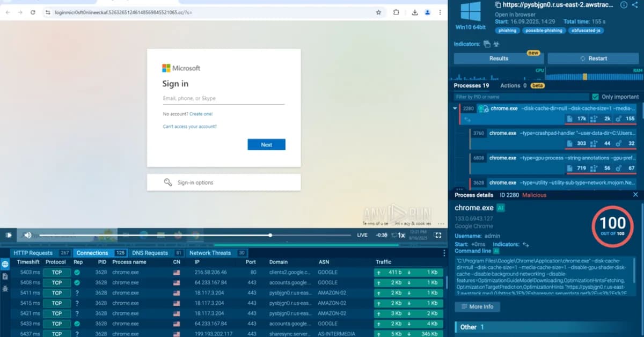Image resolution: width=644 pixels, height=337 pixels.
Task: Enter fullscreen for the VM view
Action: click(438, 235)
